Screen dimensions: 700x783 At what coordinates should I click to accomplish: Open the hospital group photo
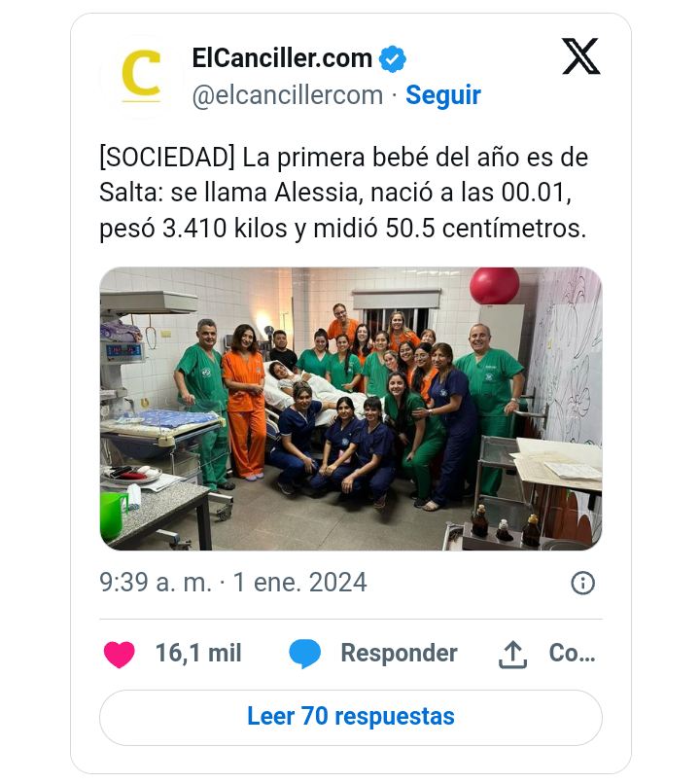351,409
